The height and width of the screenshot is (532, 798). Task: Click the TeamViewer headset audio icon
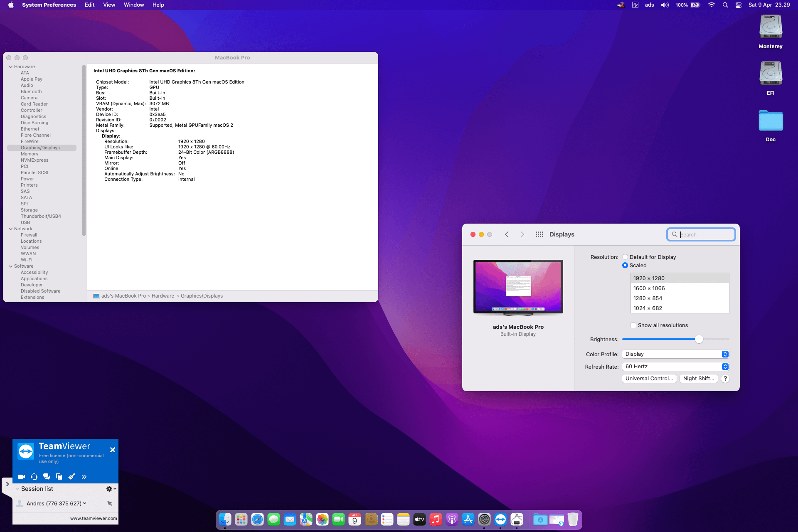[34, 477]
